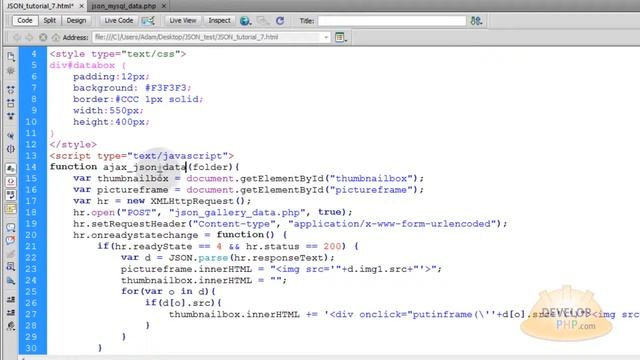
Task: Expand all collapsed code
Action: [x=11, y=116]
